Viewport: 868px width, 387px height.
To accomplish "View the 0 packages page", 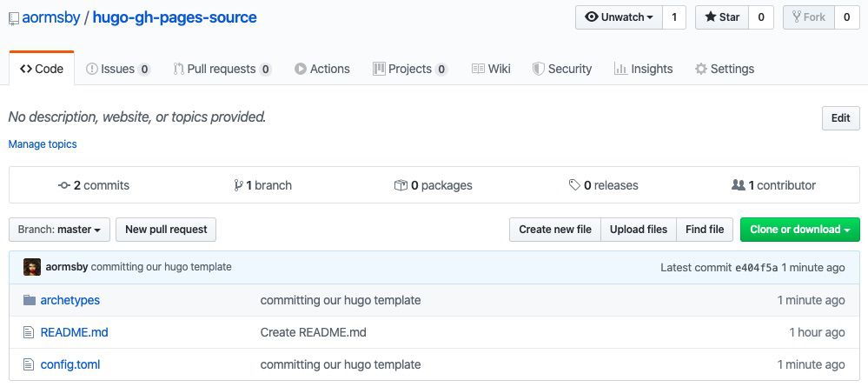I will [433, 185].
